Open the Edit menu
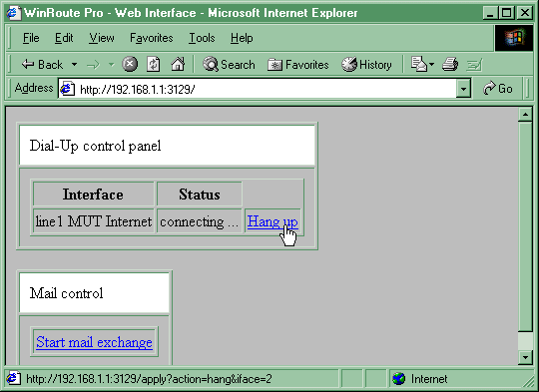Image resolution: width=539 pixels, height=392 pixels. pos(64,38)
